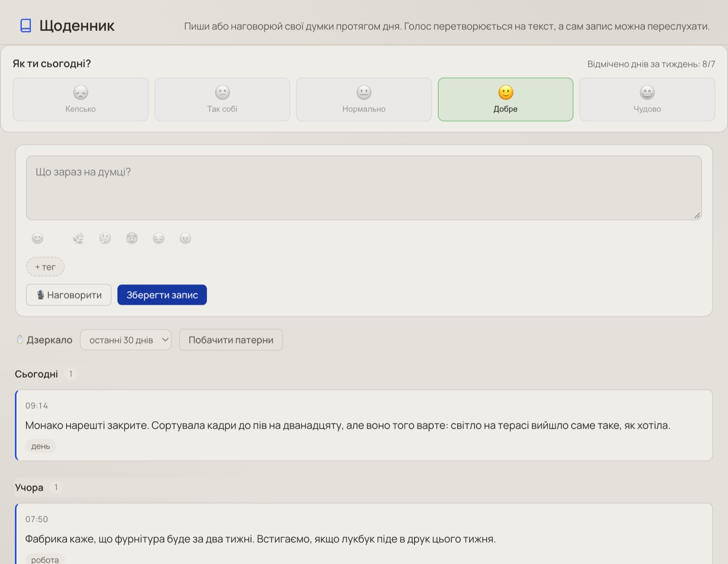The height and width of the screenshot is (564, 728).
Task: Save the entry with Зберегти запис
Action: coord(162,295)
